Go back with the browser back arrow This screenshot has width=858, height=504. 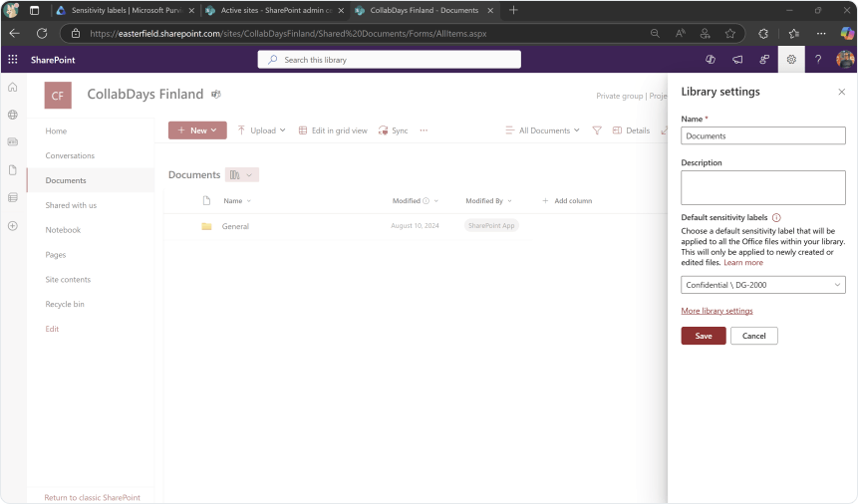[15, 34]
